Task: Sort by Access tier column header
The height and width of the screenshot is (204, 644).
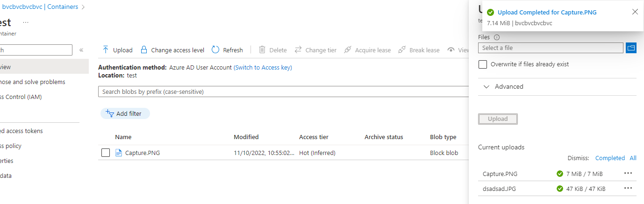Action: click(314, 137)
